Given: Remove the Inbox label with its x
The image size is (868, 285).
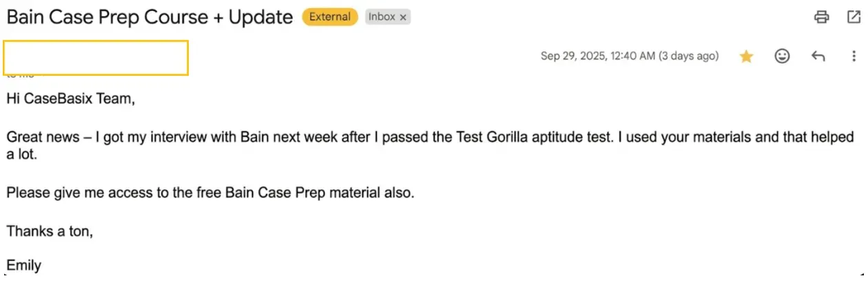Looking at the screenshot, I should point(403,17).
